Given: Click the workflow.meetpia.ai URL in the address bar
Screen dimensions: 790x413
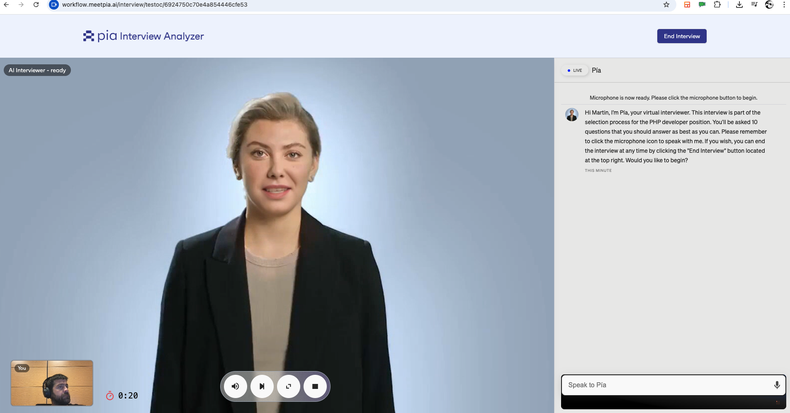Looking at the screenshot, I should pos(155,5).
